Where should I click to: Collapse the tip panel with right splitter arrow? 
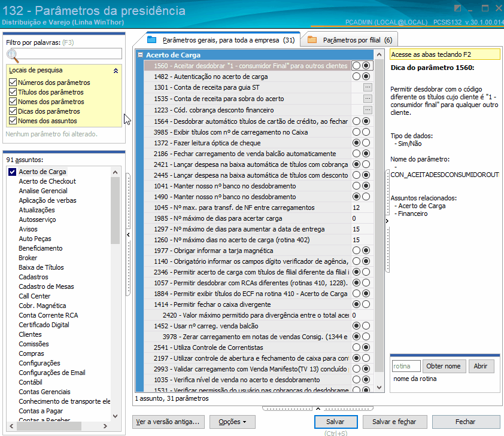coord(387,221)
